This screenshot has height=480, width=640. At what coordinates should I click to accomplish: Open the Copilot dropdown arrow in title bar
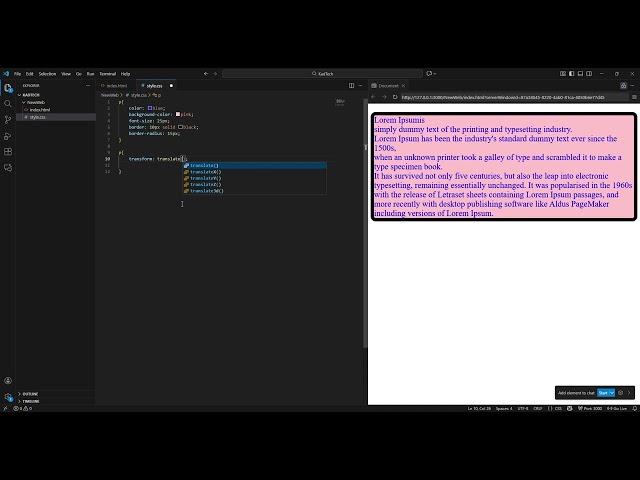435,73
